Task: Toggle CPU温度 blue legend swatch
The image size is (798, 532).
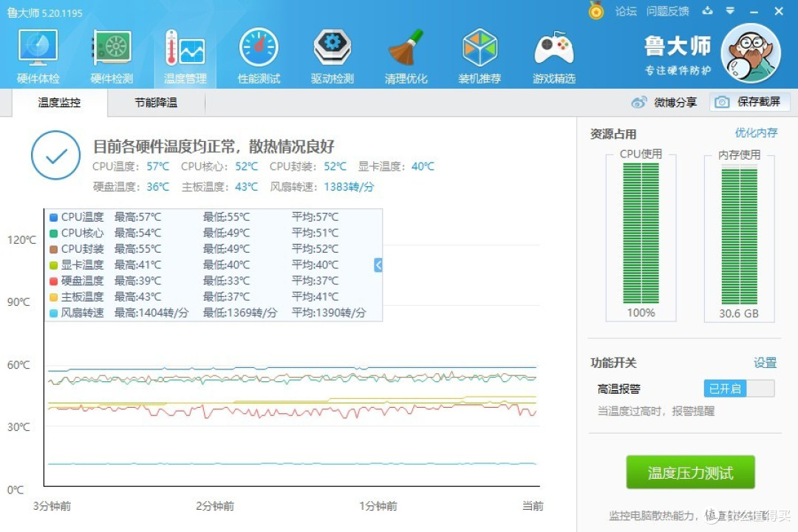Action: pos(53,217)
